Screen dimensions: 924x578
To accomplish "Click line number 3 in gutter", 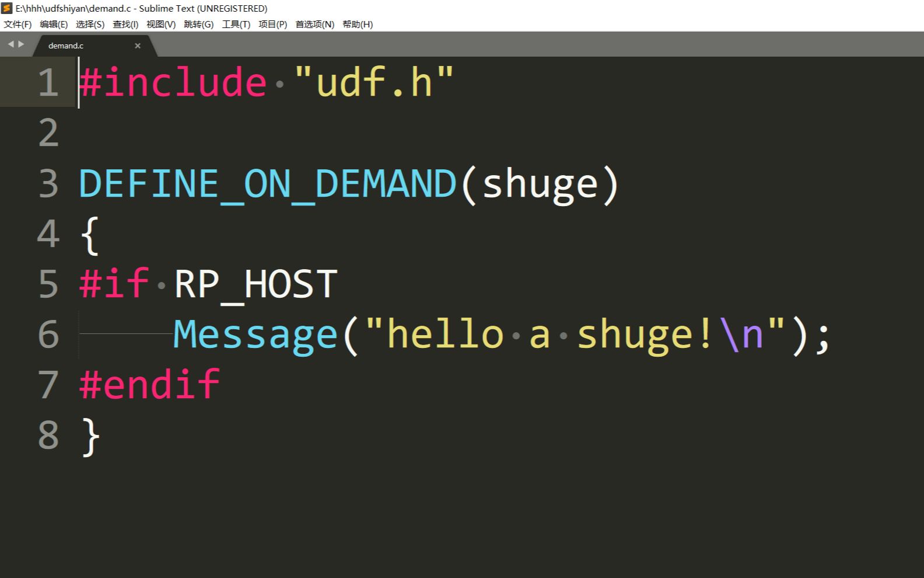I will pyautogui.click(x=48, y=183).
